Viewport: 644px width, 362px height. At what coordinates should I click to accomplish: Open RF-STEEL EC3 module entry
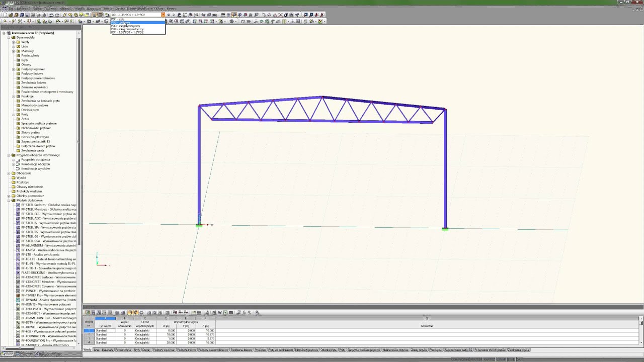tap(49, 214)
